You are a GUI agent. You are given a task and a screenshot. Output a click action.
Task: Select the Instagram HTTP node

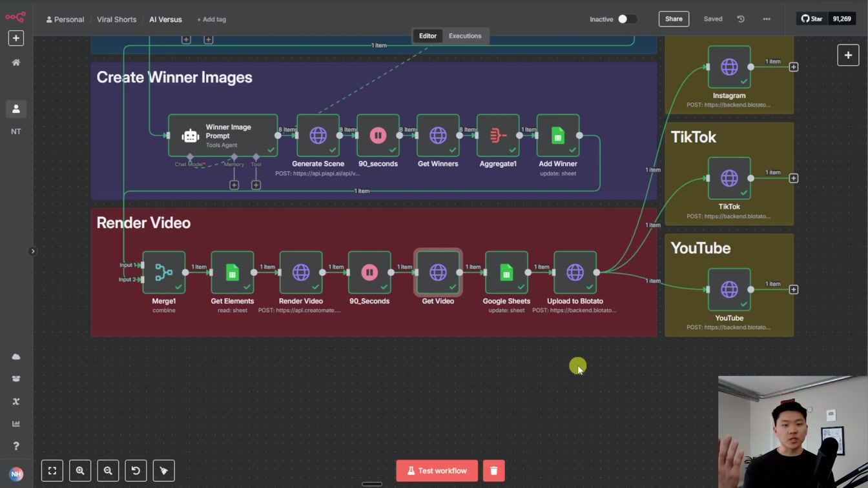[729, 66]
